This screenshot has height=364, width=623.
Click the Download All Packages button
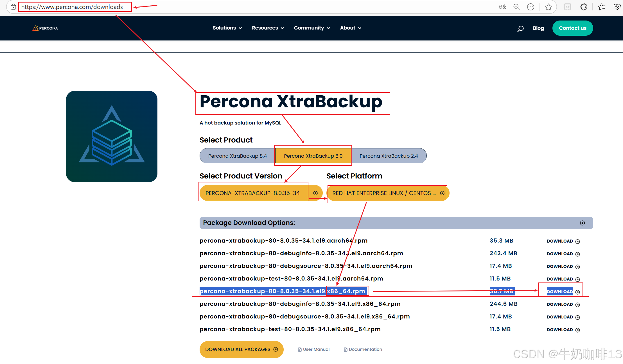pos(241,349)
